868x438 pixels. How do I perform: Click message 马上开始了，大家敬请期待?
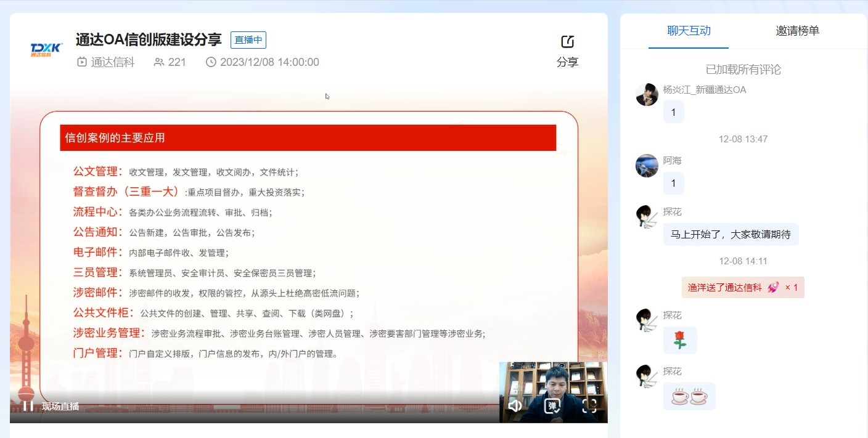pos(731,235)
